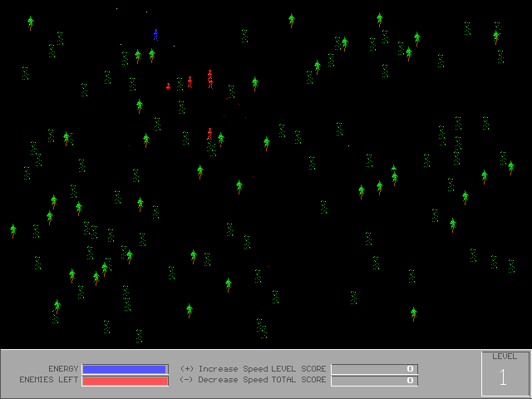
Task: Click the LEVEL SCORE label text
Action: click(x=298, y=369)
